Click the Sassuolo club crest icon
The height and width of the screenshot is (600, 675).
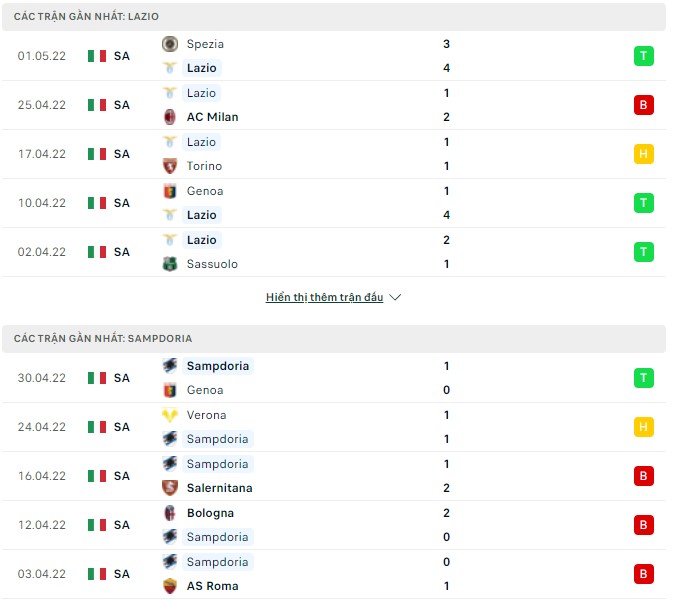pos(170,264)
